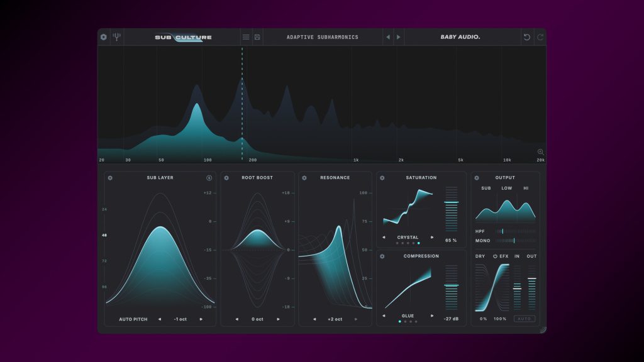This screenshot has width=644, height=362.
Task: Go to previous preset arrow in header
Action: (x=388, y=37)
